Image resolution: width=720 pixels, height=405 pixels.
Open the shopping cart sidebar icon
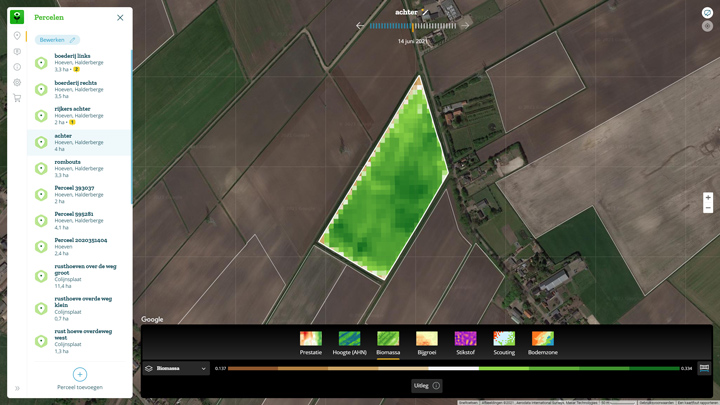[x=17, y=98]
